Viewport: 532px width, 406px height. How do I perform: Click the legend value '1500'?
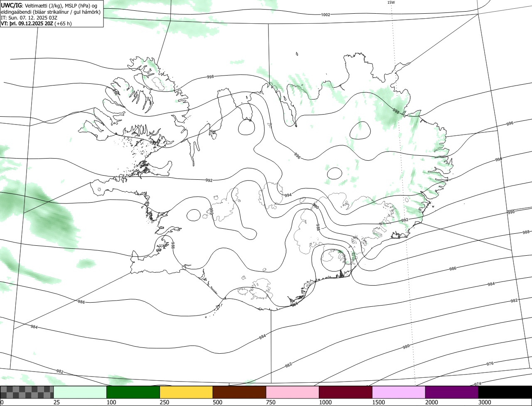[378, 402]
